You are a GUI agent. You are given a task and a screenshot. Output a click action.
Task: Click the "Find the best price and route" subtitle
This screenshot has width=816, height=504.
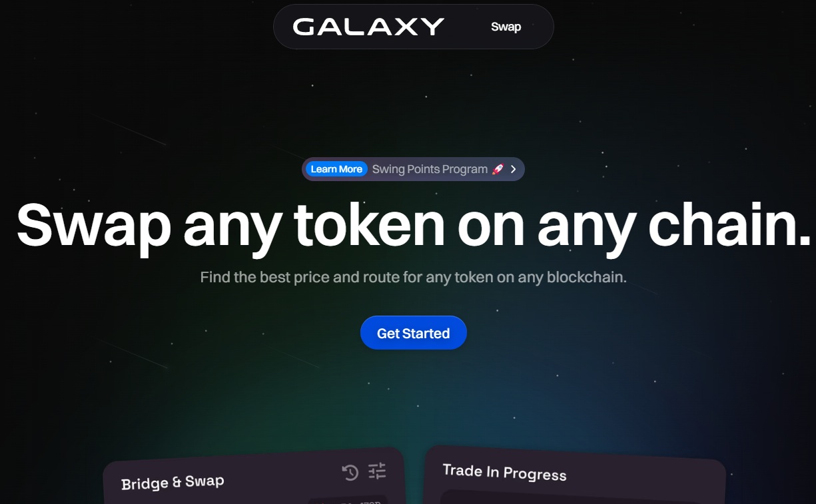[x=414, y=276]
